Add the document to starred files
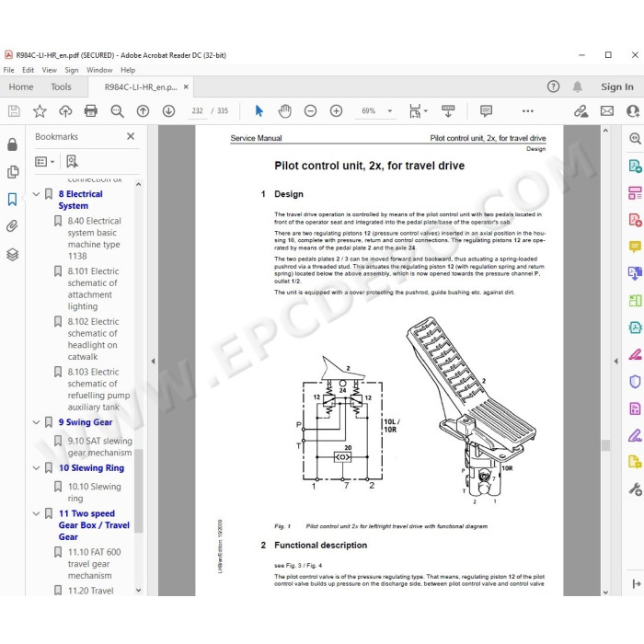644x644 pixels. coord(40,111)
